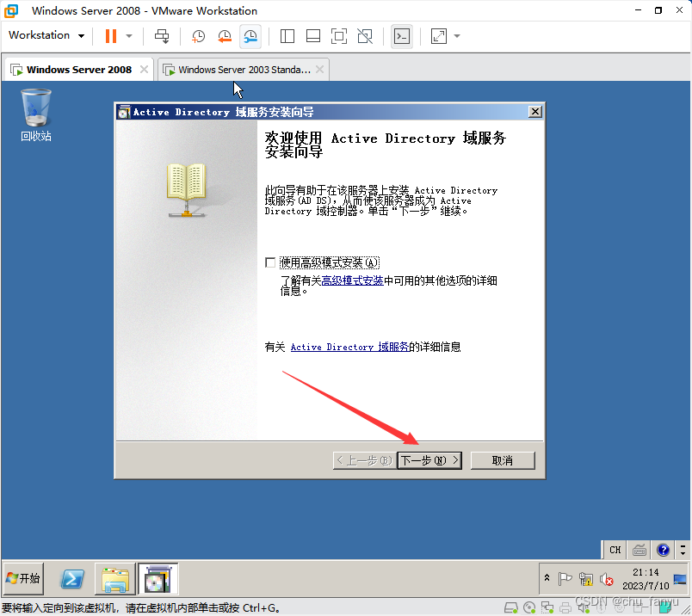Open the advanced mode installation help link
692x616 pixels.
pyautogui.click(x=352, y=280)
